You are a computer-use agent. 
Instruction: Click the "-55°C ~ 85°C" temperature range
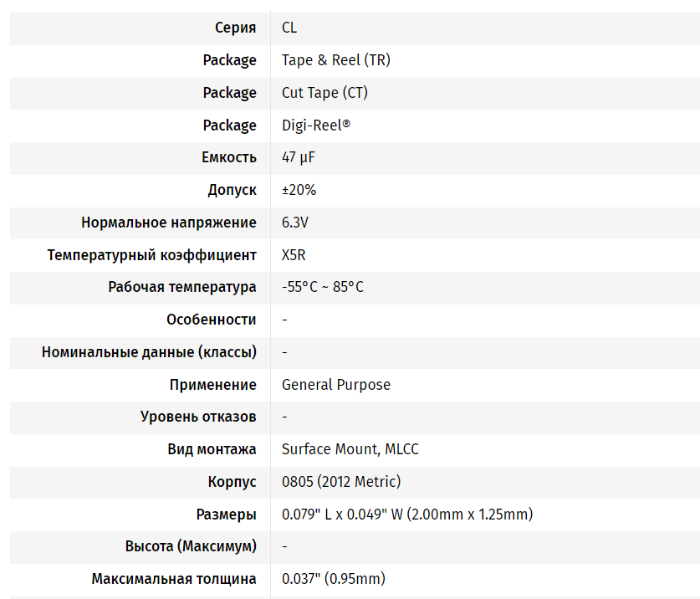323,287
